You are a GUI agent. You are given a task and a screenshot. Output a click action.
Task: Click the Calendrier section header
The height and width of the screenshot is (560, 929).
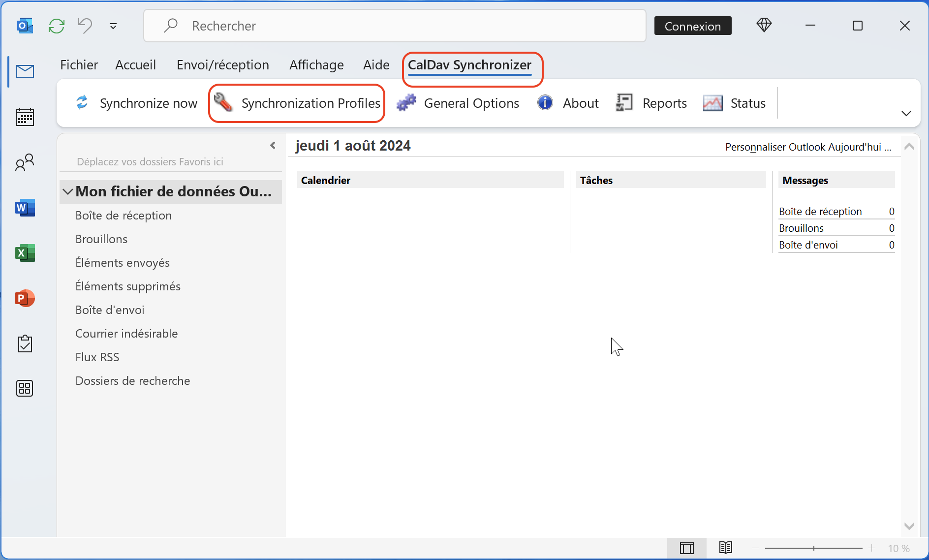click(431, 180)
